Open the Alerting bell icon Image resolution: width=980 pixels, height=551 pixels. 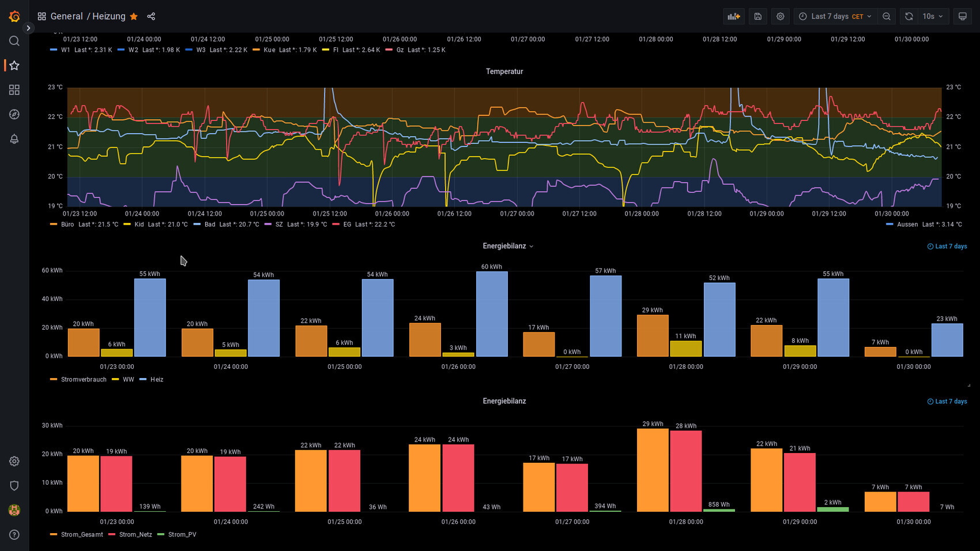(14, 139)
